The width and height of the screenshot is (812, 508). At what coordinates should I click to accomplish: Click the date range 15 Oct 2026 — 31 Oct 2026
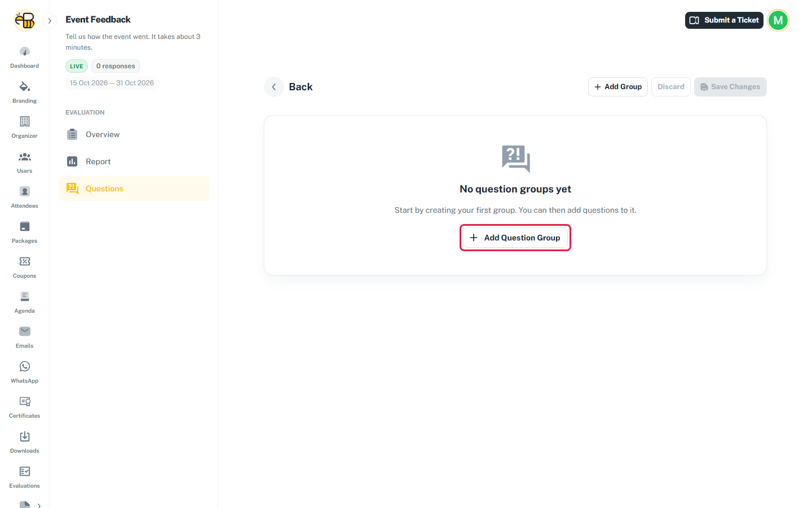[112, 83]
